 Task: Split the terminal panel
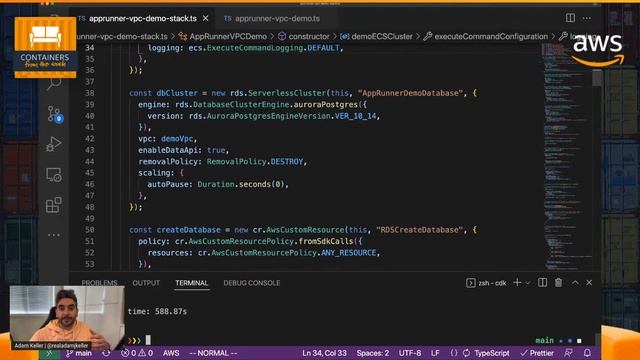(542, 282)
